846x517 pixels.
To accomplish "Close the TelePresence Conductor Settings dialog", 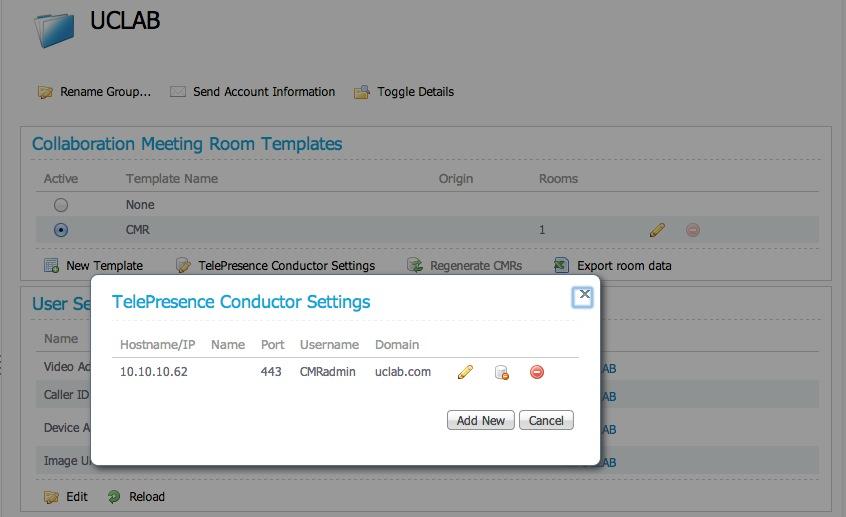I will (x=583, y=297).
